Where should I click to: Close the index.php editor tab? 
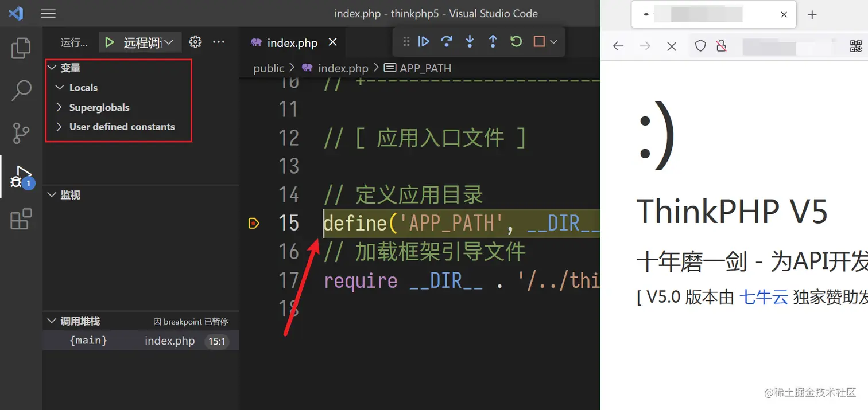click(332, 43)
